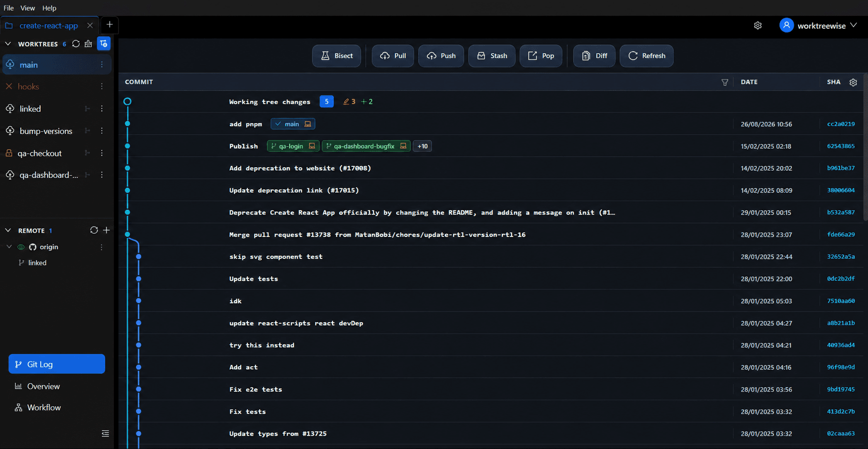Select the Git Log view
868x449 pixels.
(x=57, y=364)
